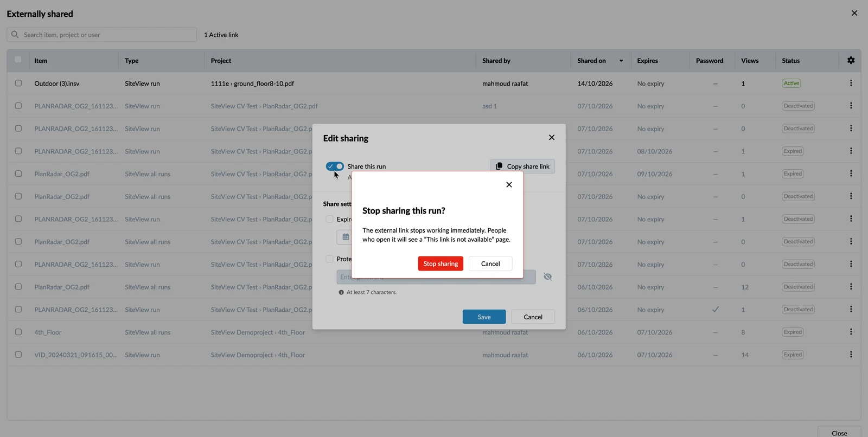Close the Stop sharing confirmation with the X
The height and width of the screenshot is (437, 868).
[x=509, y=185]
